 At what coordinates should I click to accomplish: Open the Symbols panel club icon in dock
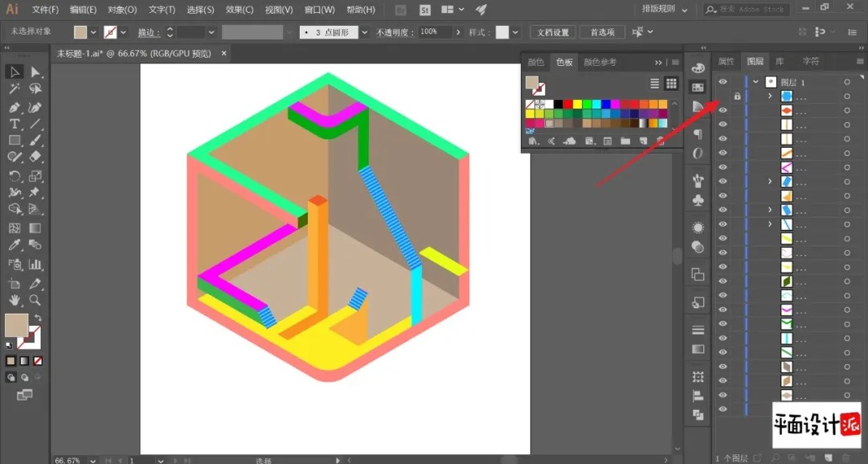(698, 200)
